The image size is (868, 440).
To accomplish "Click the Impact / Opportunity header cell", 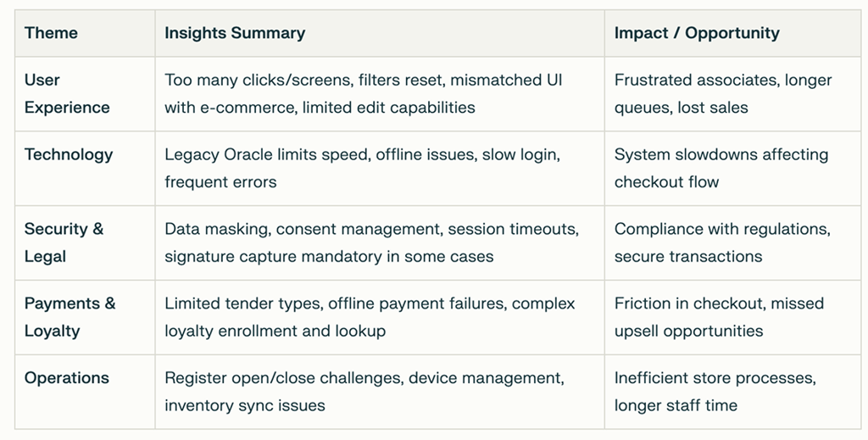I will [697, 33].
